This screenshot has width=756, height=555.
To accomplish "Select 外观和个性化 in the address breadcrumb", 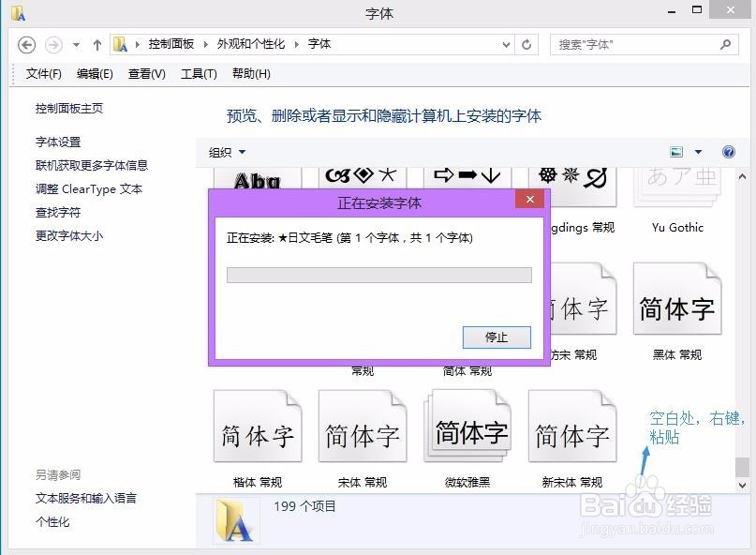I will [251, 44].
